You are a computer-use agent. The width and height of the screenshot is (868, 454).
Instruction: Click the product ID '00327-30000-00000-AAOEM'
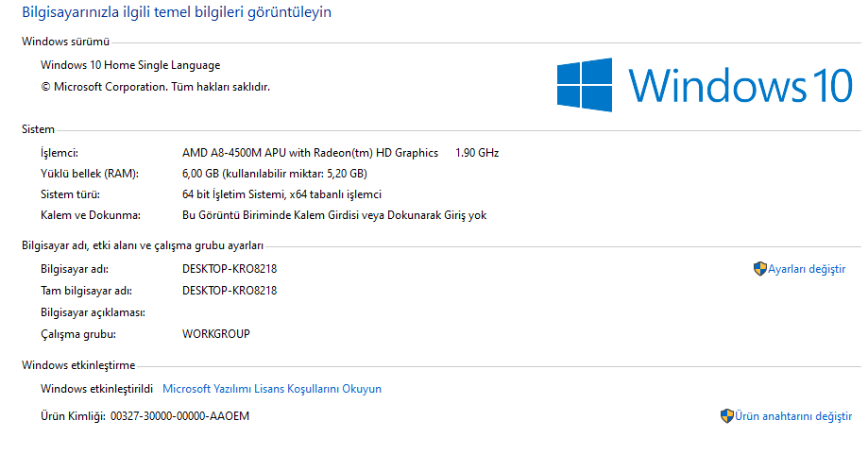(179, 416)
